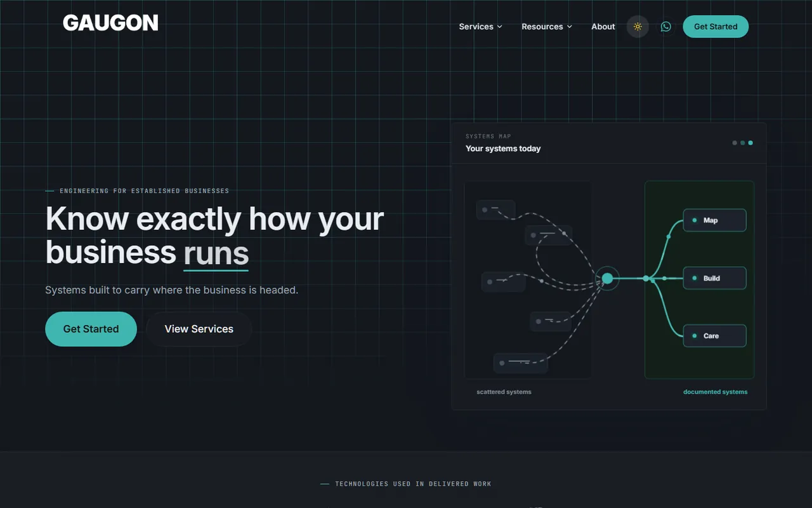Open the Services dropdown menu
812x508 pixels.
pyautogui.click(x=480, y=27)
